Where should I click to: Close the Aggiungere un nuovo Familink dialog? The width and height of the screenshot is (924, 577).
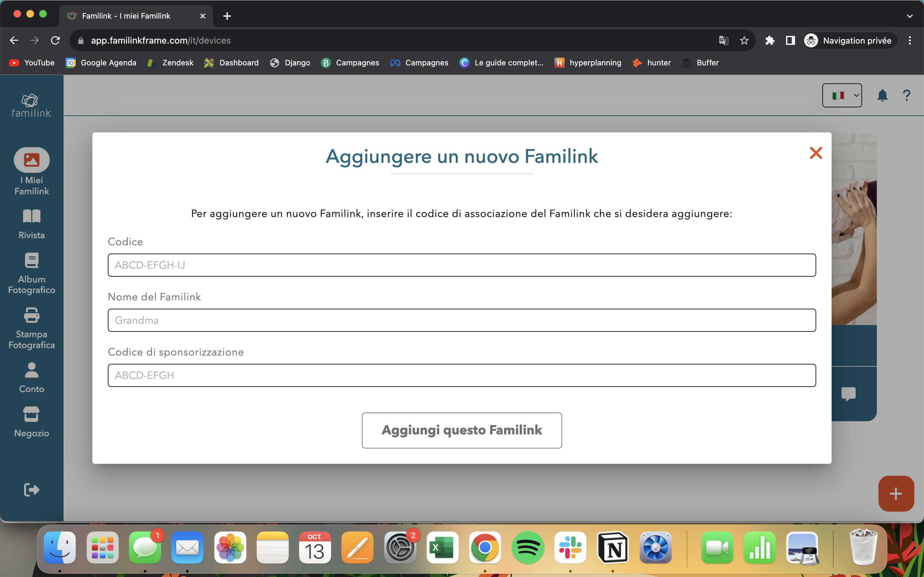816,153
